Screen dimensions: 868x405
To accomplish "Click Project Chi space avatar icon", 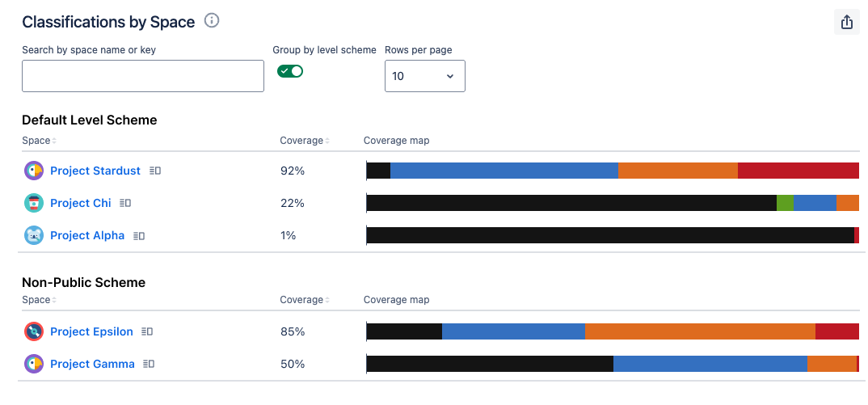I will (34, 203).
